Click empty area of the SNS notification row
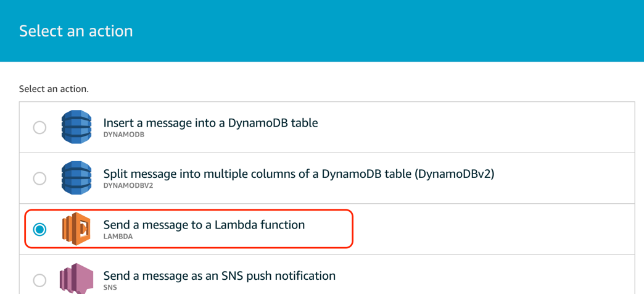 [x=473, y=275]
